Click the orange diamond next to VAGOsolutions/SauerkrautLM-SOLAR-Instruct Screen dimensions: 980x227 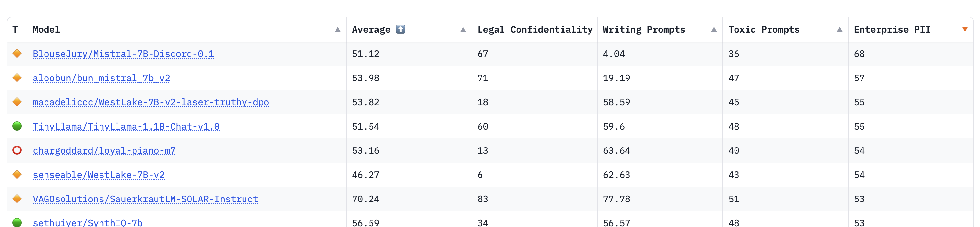point(17,199)
